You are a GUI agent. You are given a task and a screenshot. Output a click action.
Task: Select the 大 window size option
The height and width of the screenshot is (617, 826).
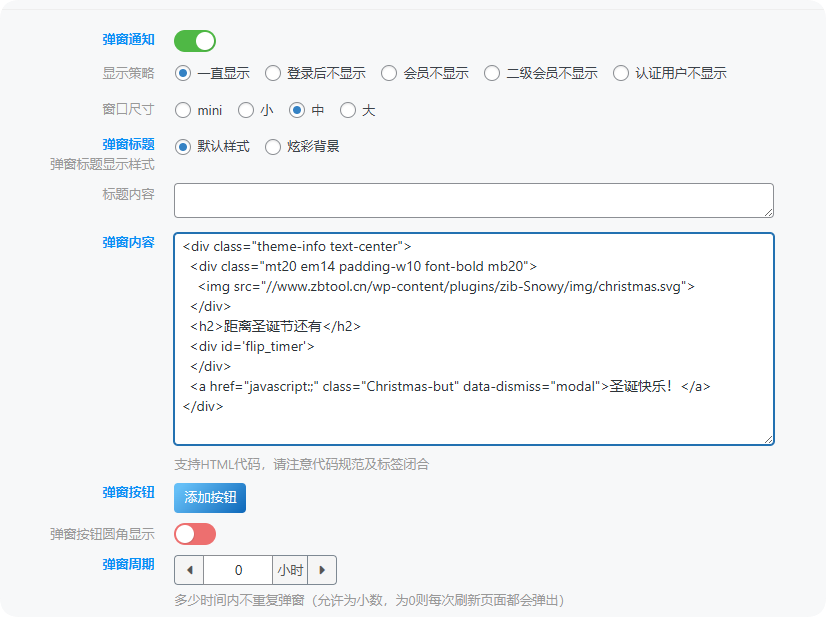pos(348,110)
